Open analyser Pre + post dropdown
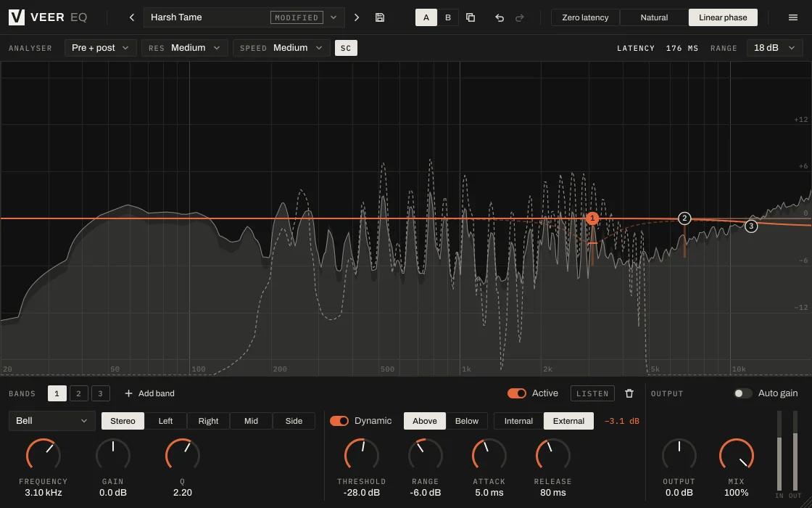Image resolution: width=812 pixels, height=508 pixels. click(x=101, y=48)
